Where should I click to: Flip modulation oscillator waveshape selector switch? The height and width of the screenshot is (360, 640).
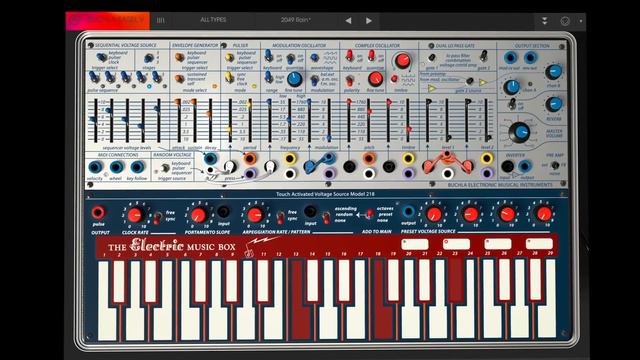point(314,58)
